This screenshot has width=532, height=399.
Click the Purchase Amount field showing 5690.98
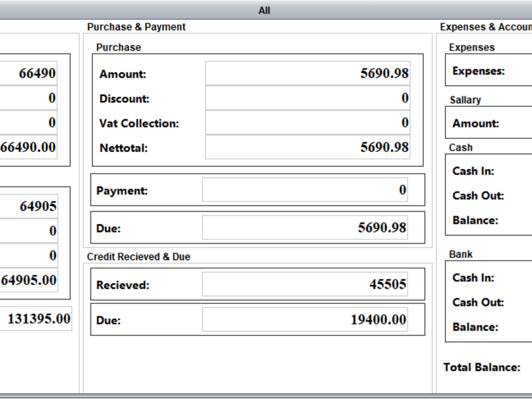tap(307, 73)
